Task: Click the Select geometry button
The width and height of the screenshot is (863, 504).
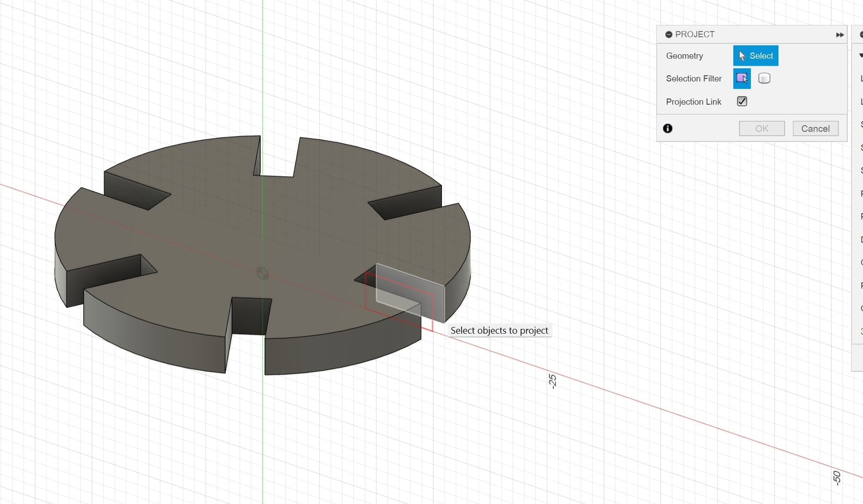Action: click(x=756, y=56)
